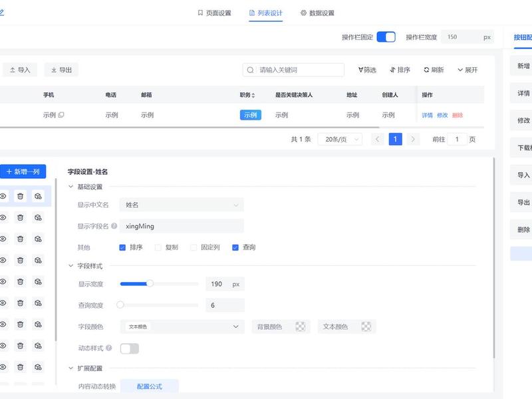Viewport: 532px width, 399px height.
Task: Open the 背景颜色 color swatch
Action: coord(301,327)
